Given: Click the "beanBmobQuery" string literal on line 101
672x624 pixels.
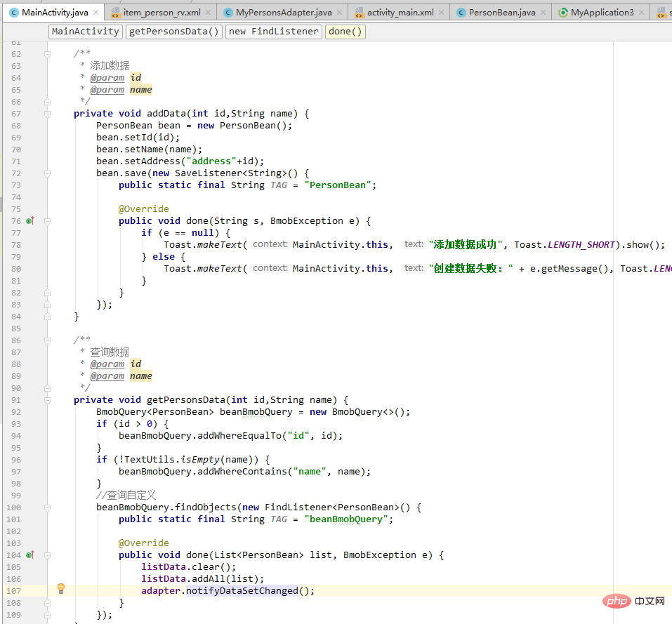Looking at the screenshot, I should click(346, 519).
